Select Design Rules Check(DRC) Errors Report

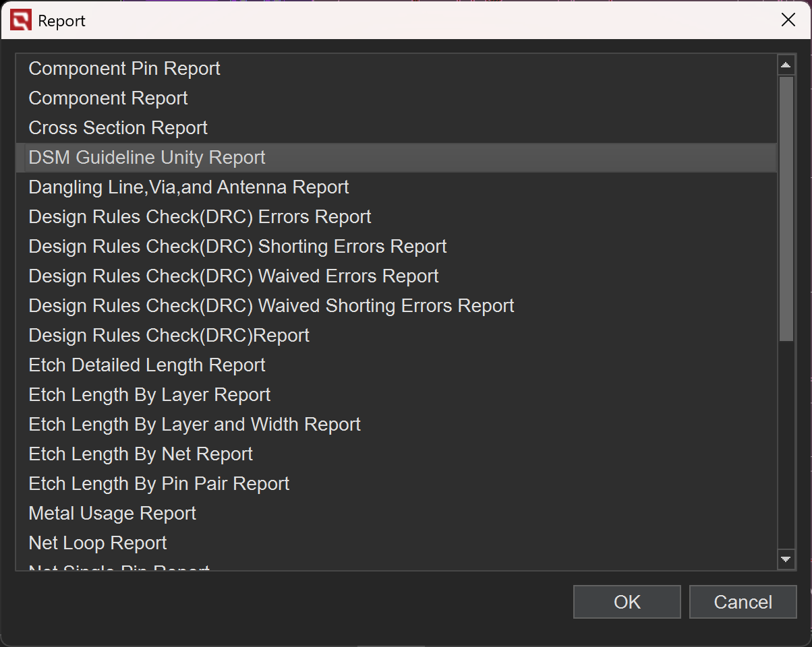(200, 217)
